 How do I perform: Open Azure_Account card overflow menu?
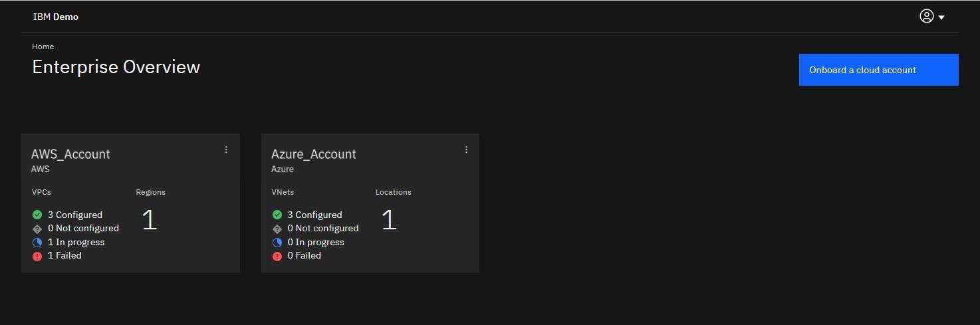[x=466, y=150]
